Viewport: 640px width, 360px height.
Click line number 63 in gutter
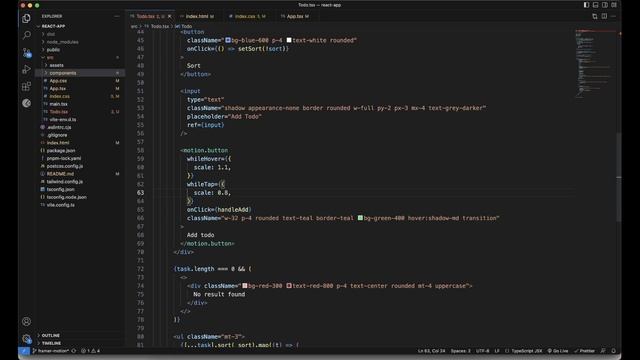point(140,193)
